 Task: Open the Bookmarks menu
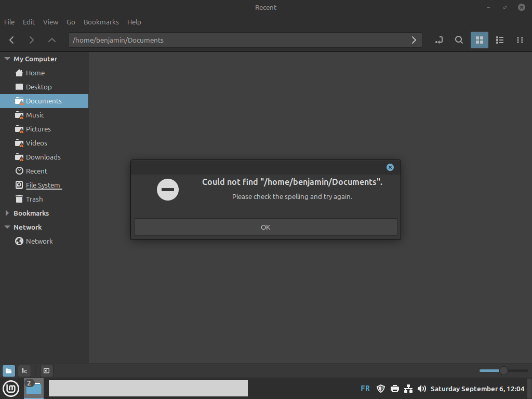[101, 22]
